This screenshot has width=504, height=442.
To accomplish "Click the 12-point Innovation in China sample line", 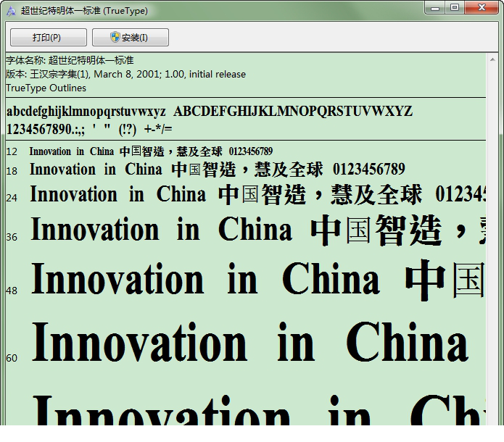I will click(151, 151).
